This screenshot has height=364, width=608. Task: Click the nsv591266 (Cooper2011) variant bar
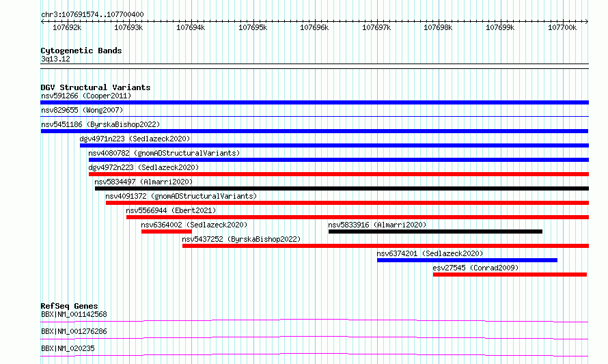point(314,102)
